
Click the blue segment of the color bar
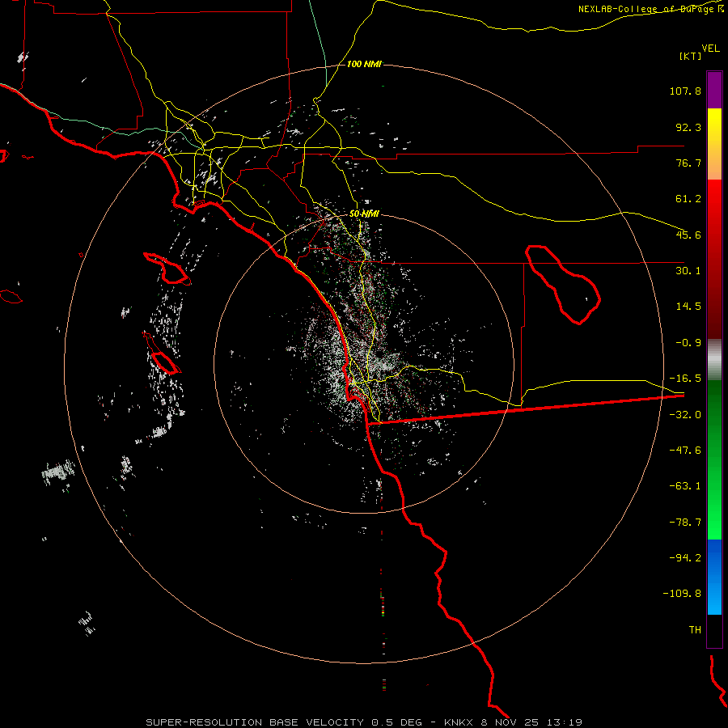pos(714,577)
